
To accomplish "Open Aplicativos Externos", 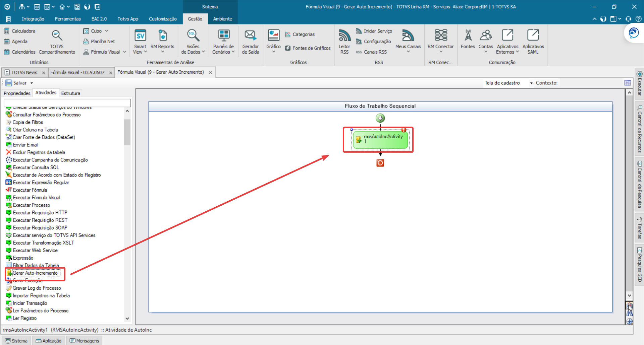I will 507,42.
